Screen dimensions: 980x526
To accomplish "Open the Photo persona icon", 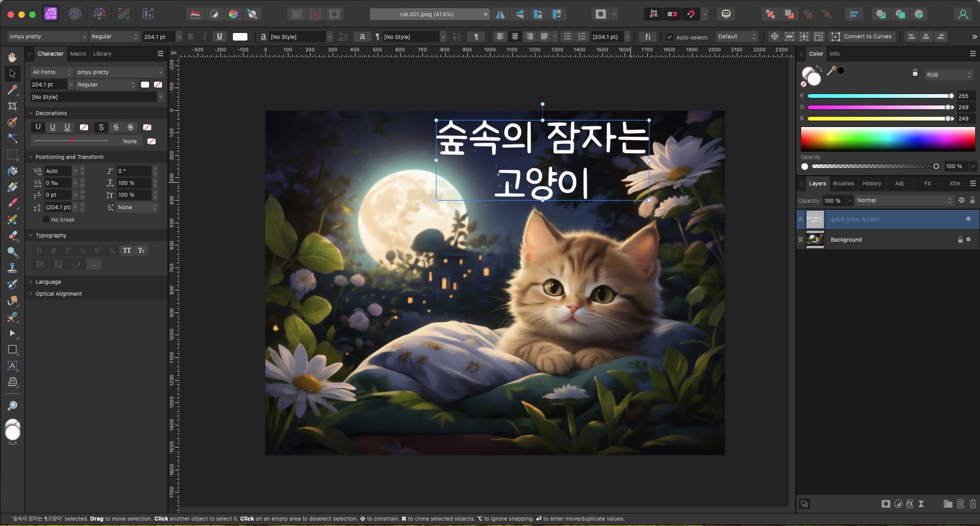I will (x=51, y=14).
